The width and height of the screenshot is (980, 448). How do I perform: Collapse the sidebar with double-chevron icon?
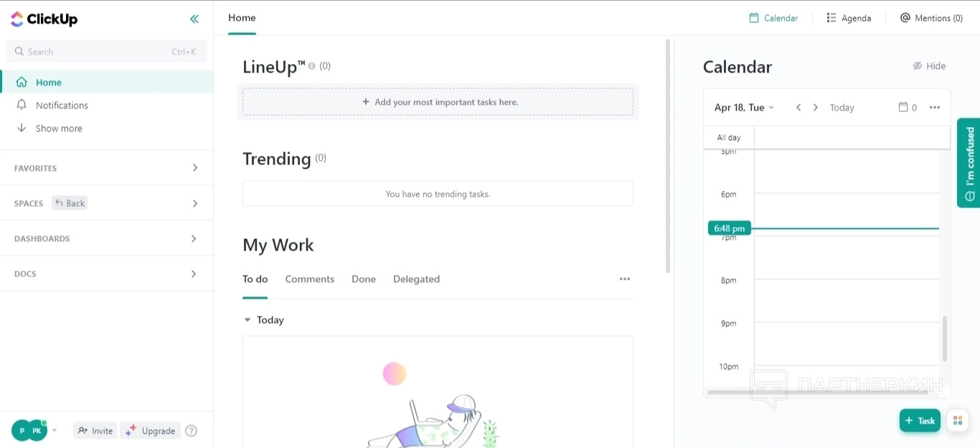pyautogui.click(x=194, y=19)
